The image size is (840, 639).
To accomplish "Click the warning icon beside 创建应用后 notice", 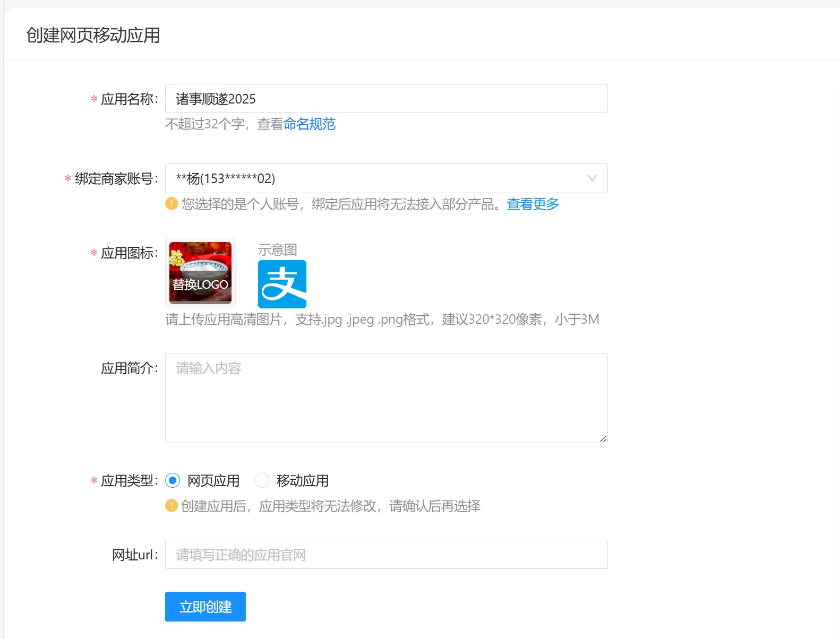I will 172,506.
